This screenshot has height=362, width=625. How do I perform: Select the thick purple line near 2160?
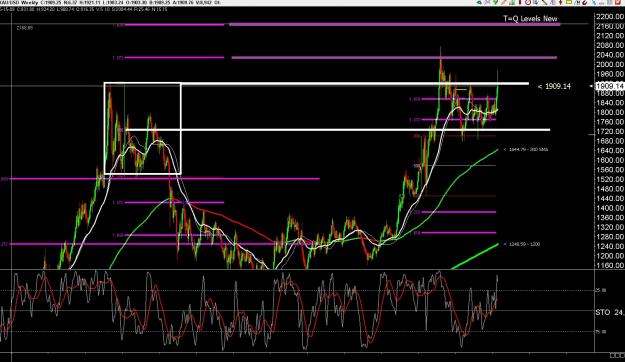click(395, 25)
